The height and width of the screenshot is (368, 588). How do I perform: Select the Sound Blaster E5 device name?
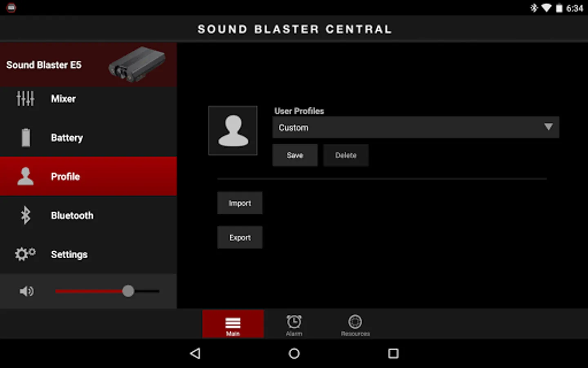coord(44,65)
